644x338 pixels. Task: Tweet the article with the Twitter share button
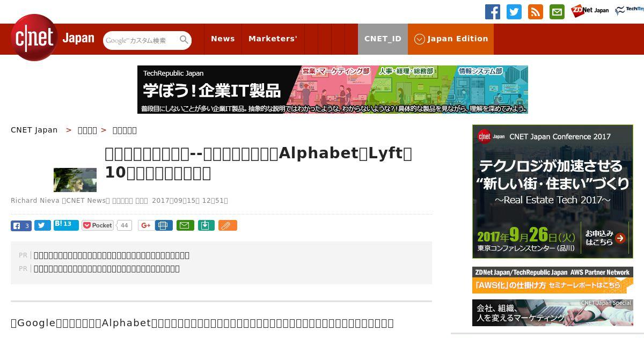(42, 226)
